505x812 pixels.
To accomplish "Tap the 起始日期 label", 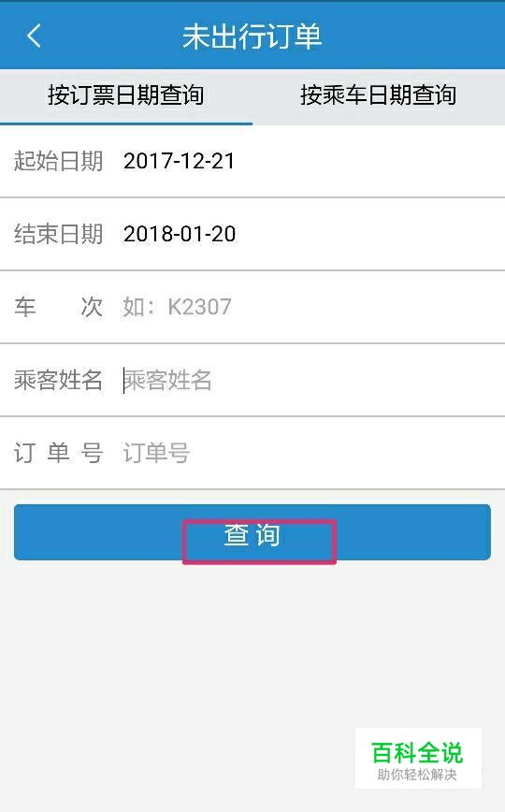I will pyautogui.click(x=58, y=161).
